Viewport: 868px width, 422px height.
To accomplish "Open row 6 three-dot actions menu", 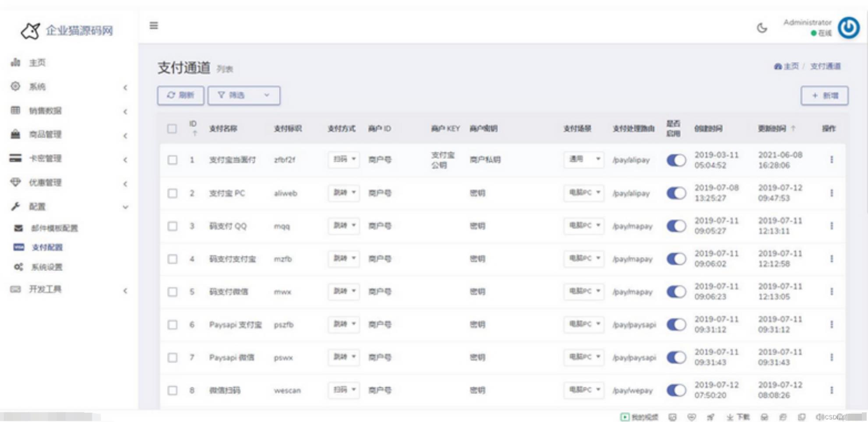I will click(832, 324).
